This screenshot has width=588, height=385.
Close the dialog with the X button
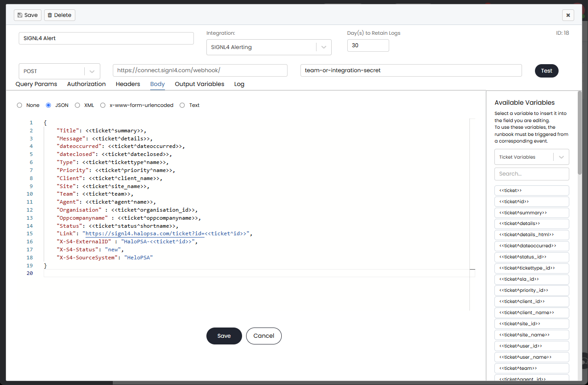click(568, 15)
